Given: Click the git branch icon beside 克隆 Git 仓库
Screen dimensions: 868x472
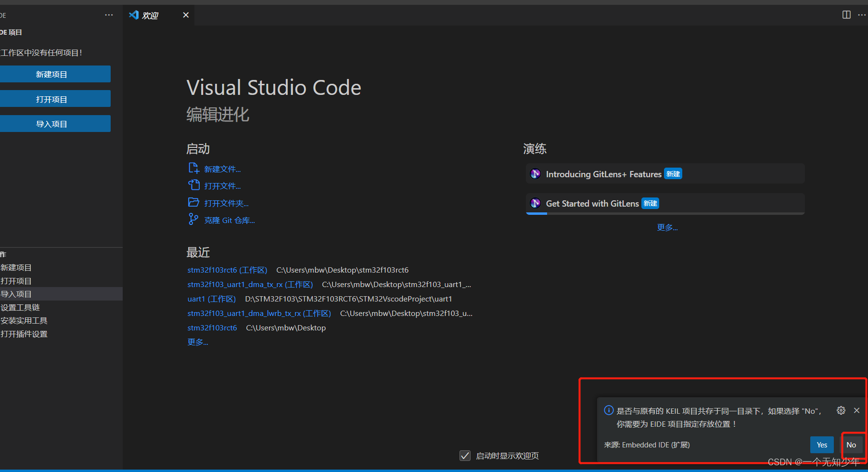Looking at the screenshot, I should (193, 219).
